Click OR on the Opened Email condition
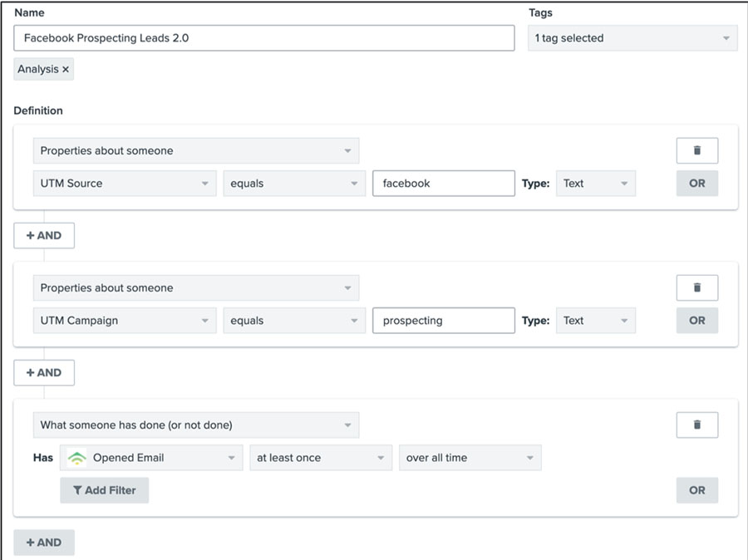 (x=696, y=490)
